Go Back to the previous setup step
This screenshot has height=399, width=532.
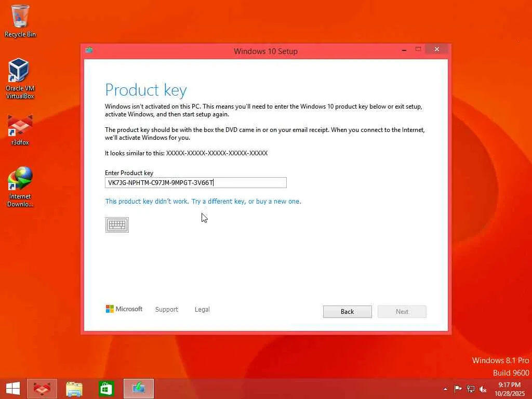[x=348, y=312]
